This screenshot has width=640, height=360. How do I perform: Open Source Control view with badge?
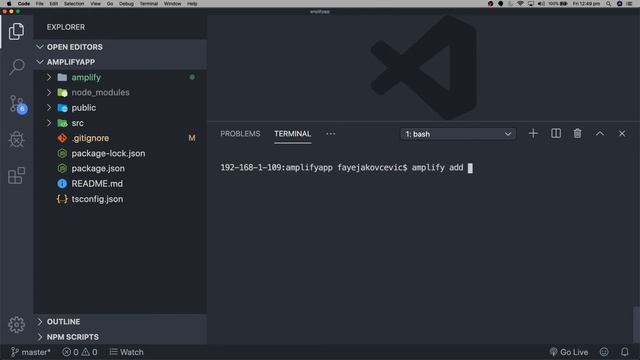[x=18, y=104]
